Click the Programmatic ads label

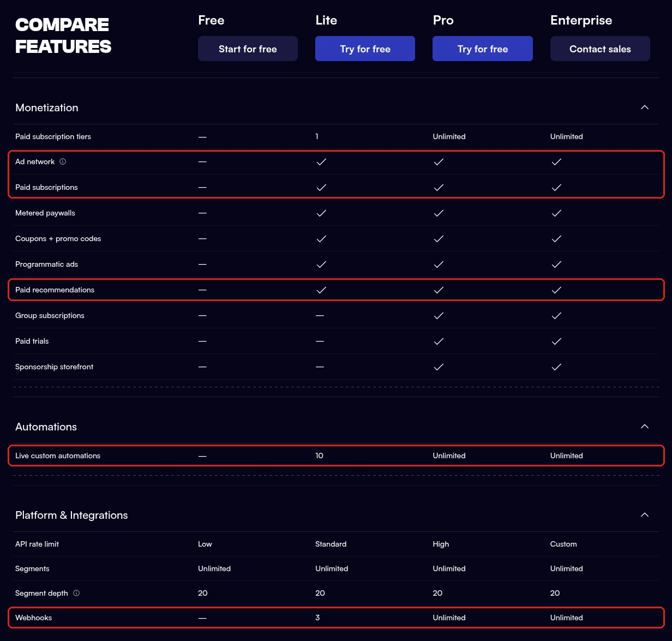tap(46, 264)
